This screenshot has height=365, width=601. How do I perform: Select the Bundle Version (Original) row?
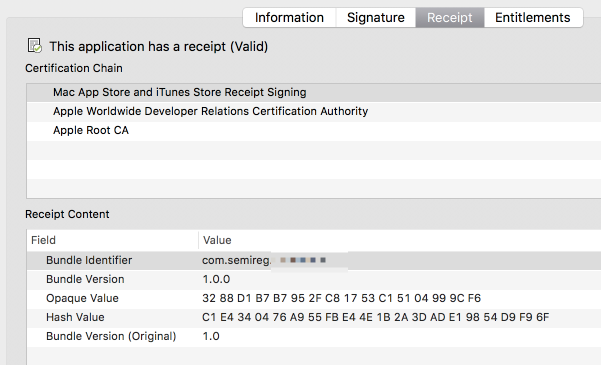click(x=314, y=337)
